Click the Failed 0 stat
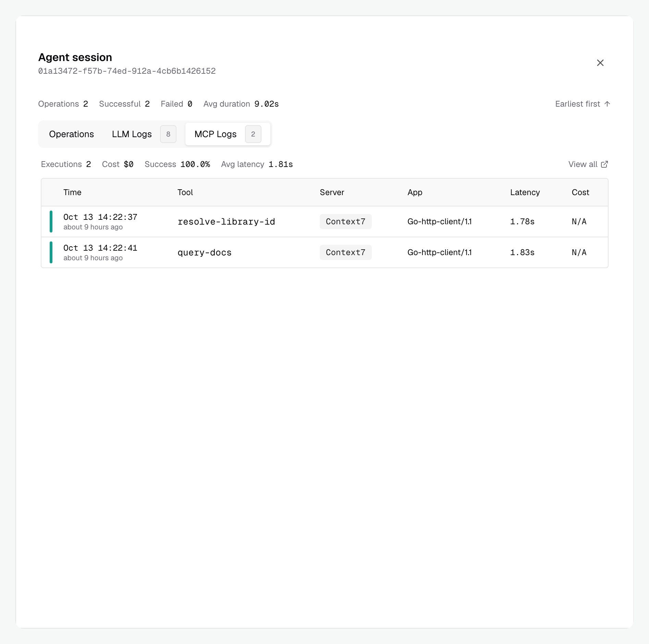 [176, 104]
